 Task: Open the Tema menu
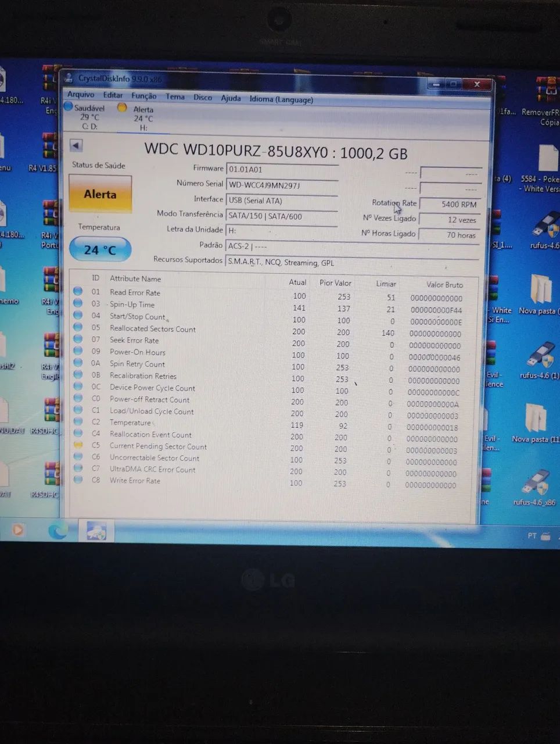click(x=175, y=96)
